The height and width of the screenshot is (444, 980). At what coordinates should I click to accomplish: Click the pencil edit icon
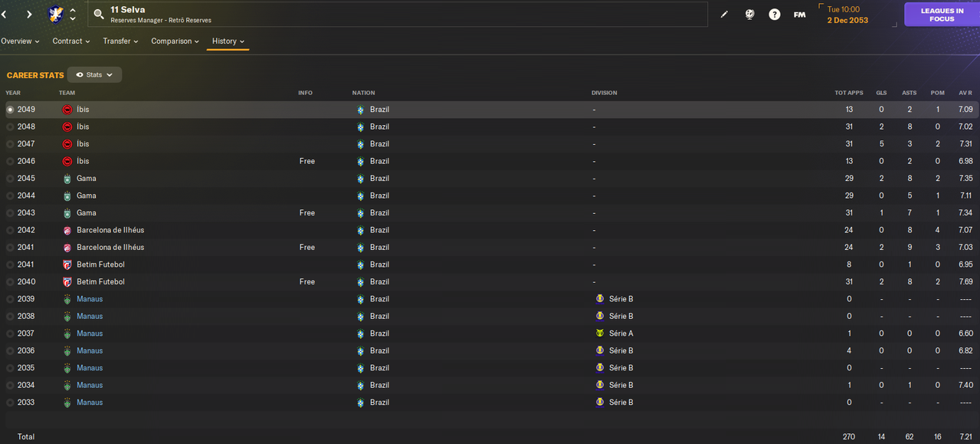(725, 15)
